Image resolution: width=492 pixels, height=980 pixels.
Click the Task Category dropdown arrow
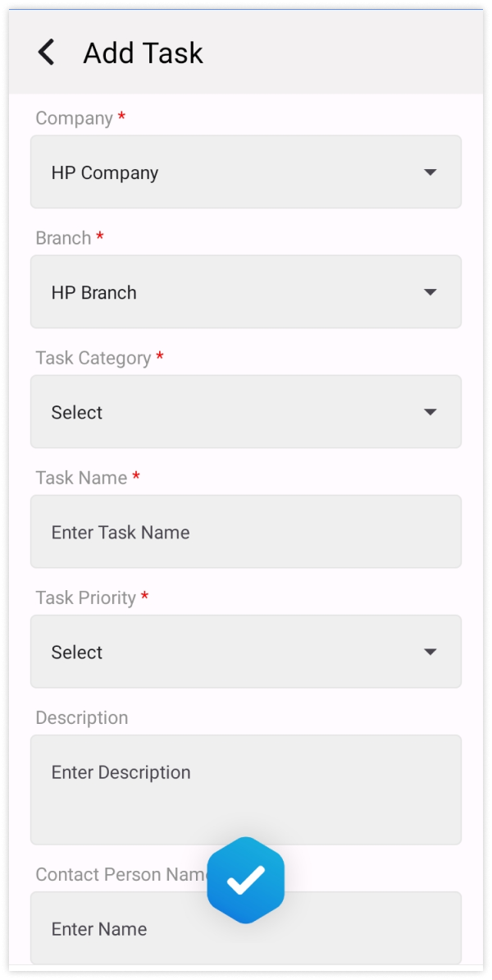pos(430,412)
